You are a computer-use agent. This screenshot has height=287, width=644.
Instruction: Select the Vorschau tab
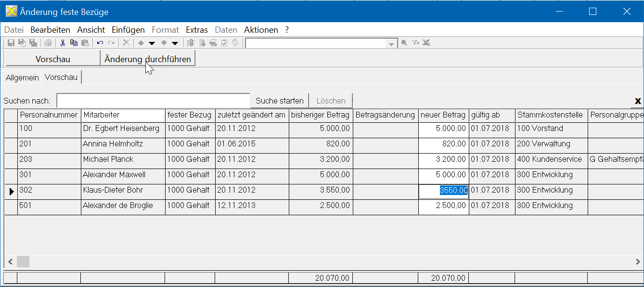(x=62, y=77)
